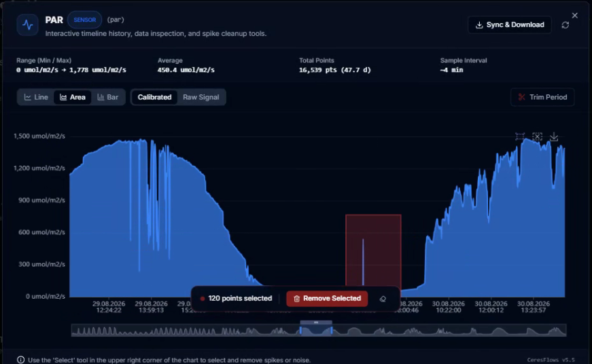Switch chart to Bar view
592x364 pixels.
[x=107, y=97]
